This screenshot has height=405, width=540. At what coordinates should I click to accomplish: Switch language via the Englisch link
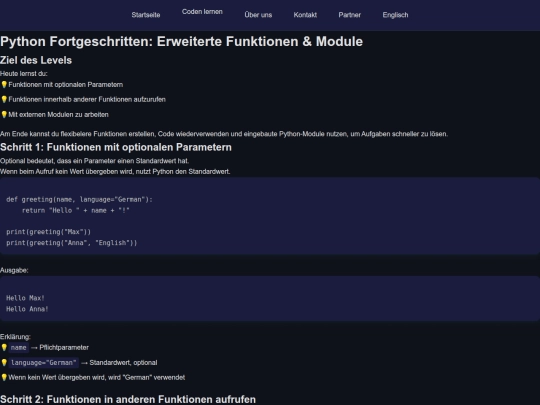(x=395, y=15)
